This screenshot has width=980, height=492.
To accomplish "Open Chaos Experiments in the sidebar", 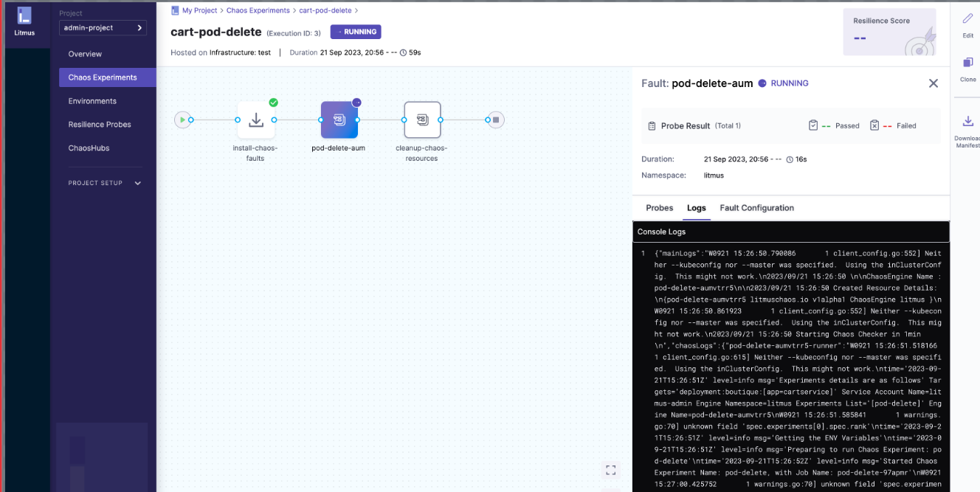I will pos(103,77).
